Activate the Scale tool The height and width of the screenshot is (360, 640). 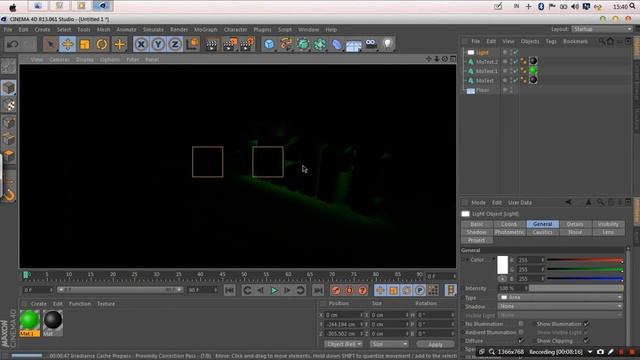84,44
